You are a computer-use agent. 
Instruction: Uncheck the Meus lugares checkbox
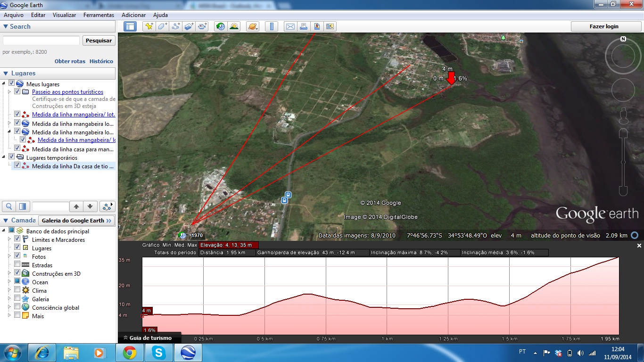(x=12, y=83)
